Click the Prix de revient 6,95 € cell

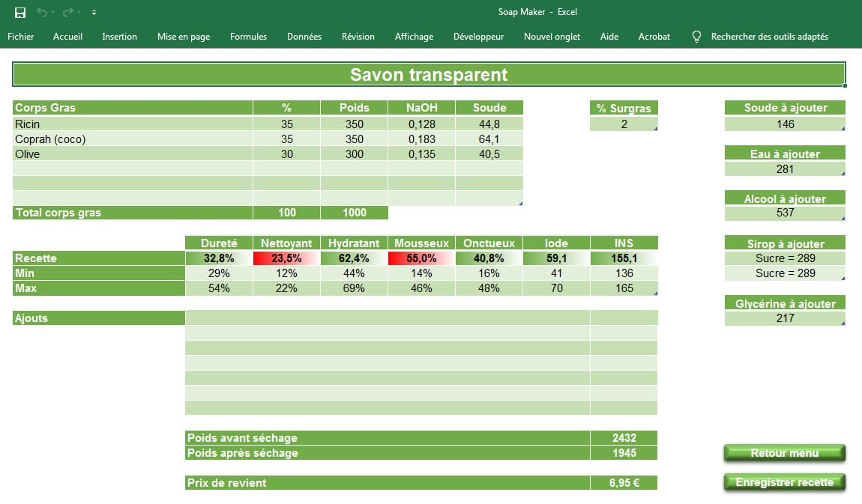[x=624, y=483]
